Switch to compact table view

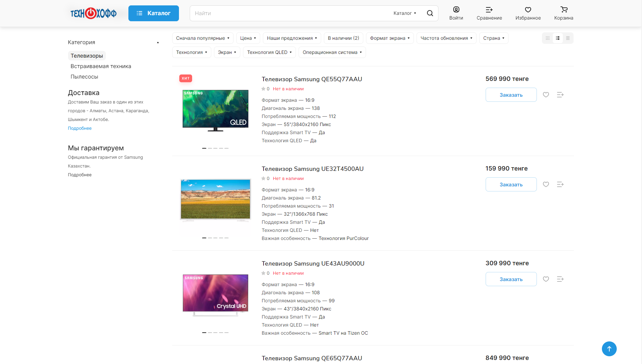tap(568, 38)
